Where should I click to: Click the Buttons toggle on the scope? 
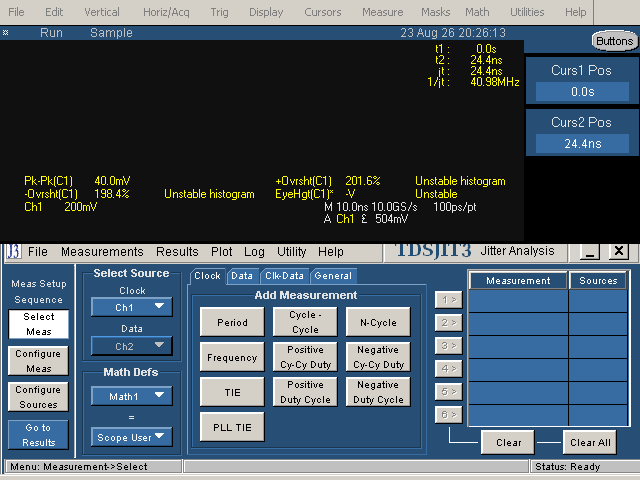(x=614, y=41)
